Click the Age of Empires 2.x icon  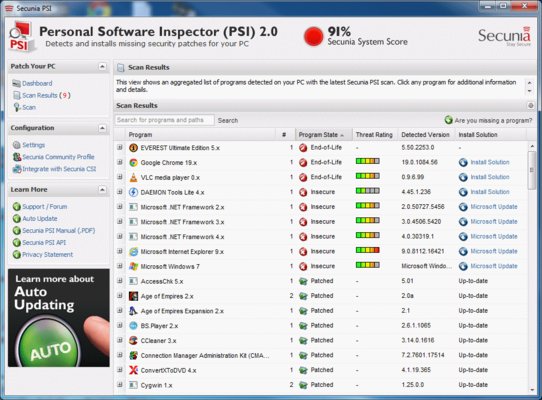(133, 296)
